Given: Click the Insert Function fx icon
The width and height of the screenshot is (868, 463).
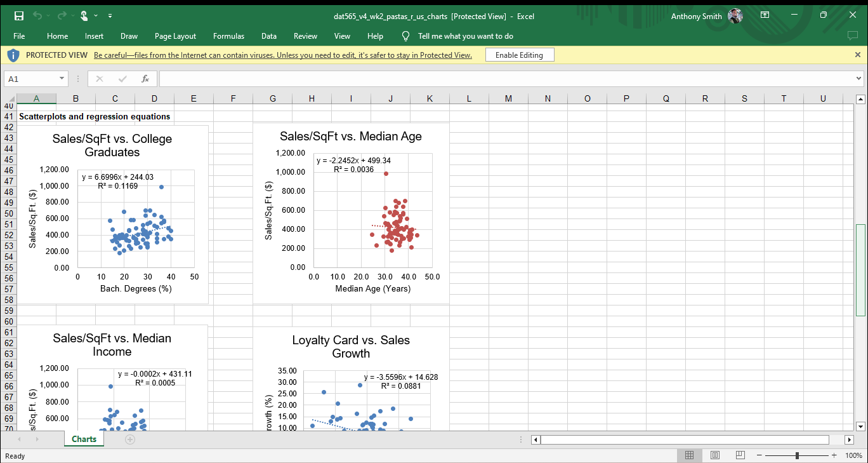Looking at the screenshot, I should tap(145, 79).
